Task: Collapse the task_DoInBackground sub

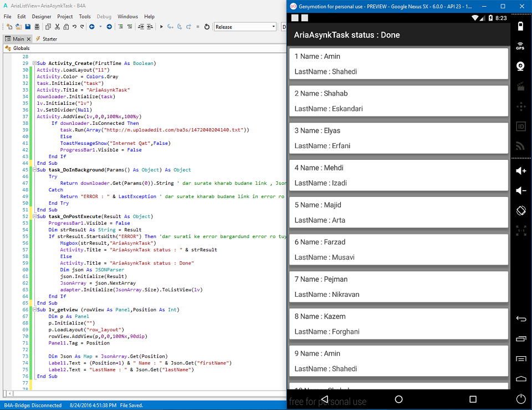Action: (x=34, y=170)
